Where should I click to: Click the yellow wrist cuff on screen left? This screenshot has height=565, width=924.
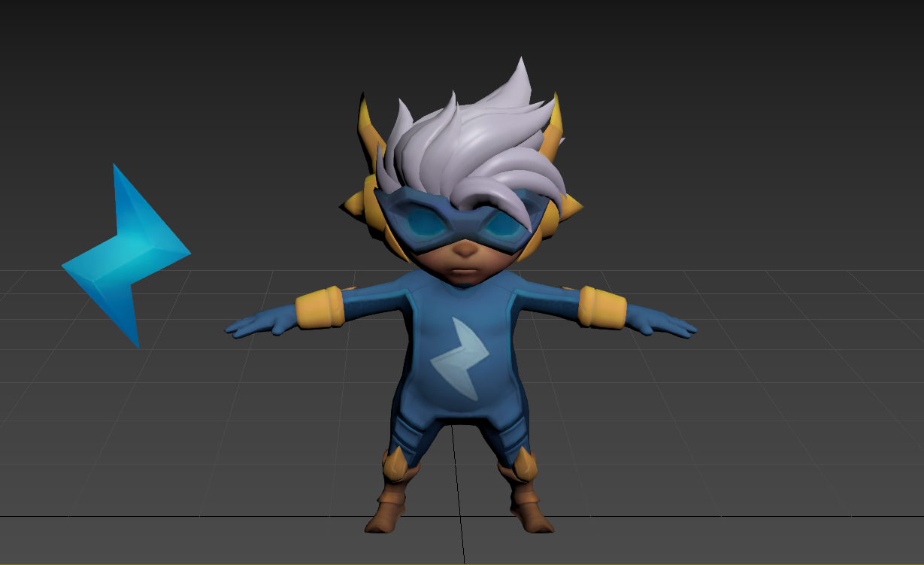pos(320,309)
